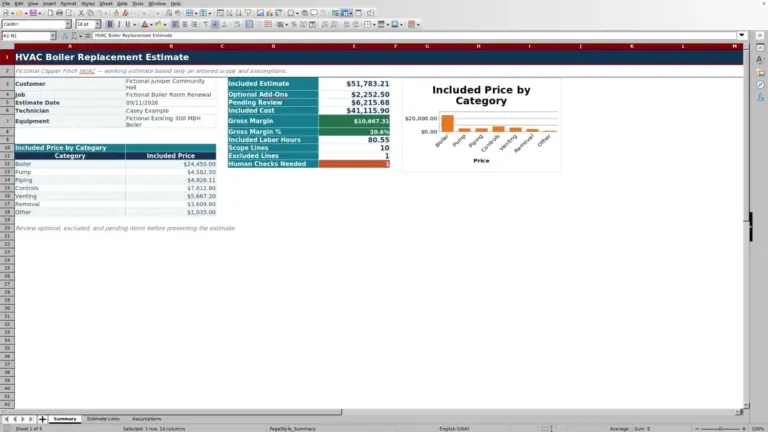Click the Save document icon
Screen dimensions: 768x432
click(x=33, y=13)
